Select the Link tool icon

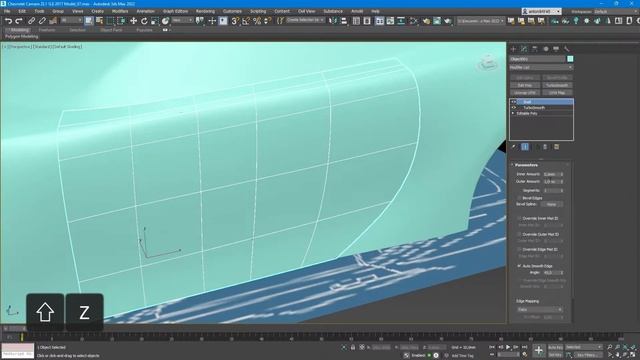(x=31, y=21)
